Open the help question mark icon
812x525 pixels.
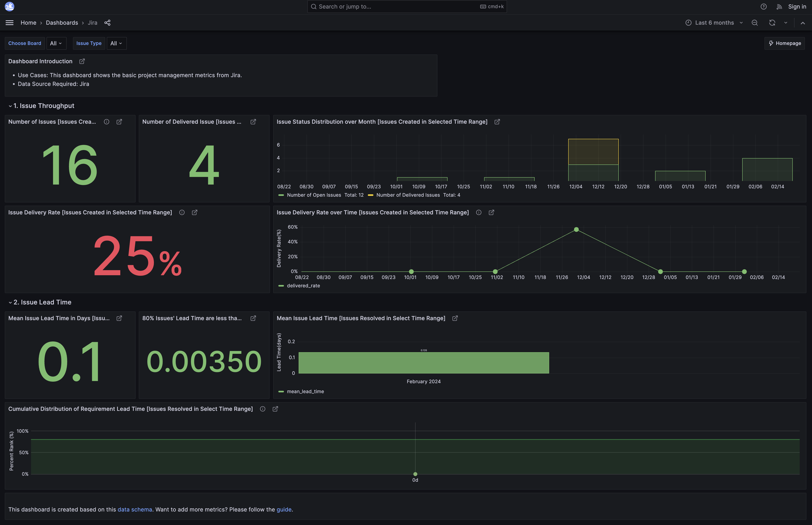click(x=764, y=7)
